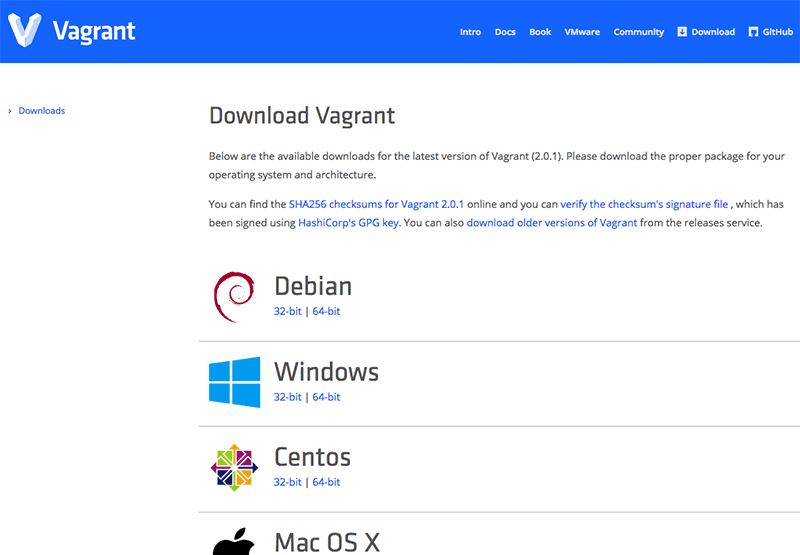Click the Download Vagrant page title
Viewport: 800px width, 555px height.
(x=302, y=116)
